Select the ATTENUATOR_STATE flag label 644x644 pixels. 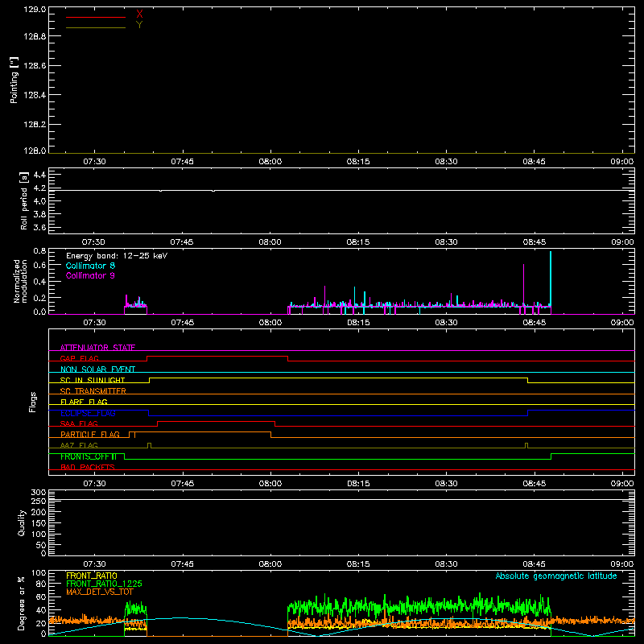pyautogui.click(x=97, y=348)
